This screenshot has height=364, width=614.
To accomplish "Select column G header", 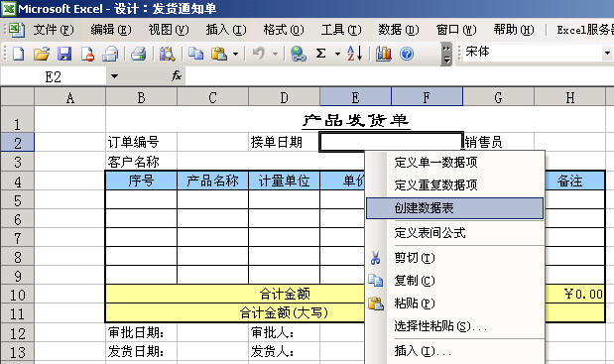I will 498,97.
